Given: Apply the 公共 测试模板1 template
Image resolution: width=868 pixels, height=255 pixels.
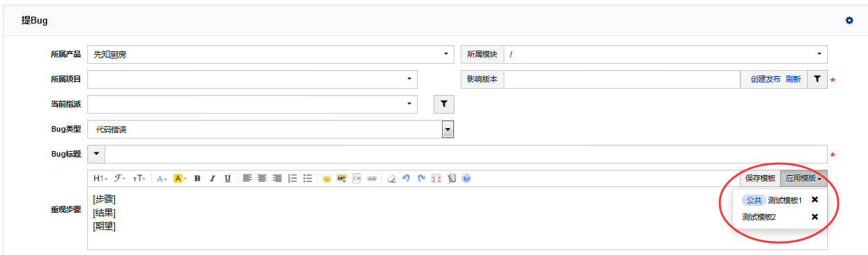Looking at the screenshot, I should [x=772, y=200].
